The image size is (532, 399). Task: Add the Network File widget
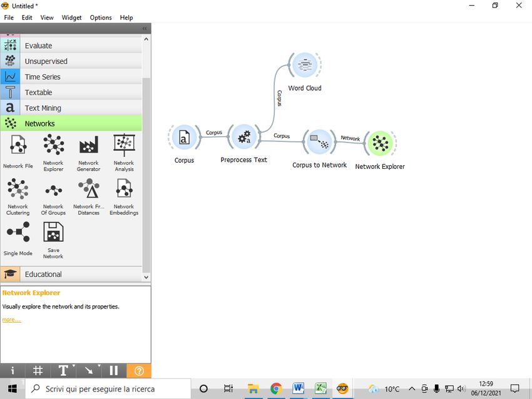click(x=18, y=151)
